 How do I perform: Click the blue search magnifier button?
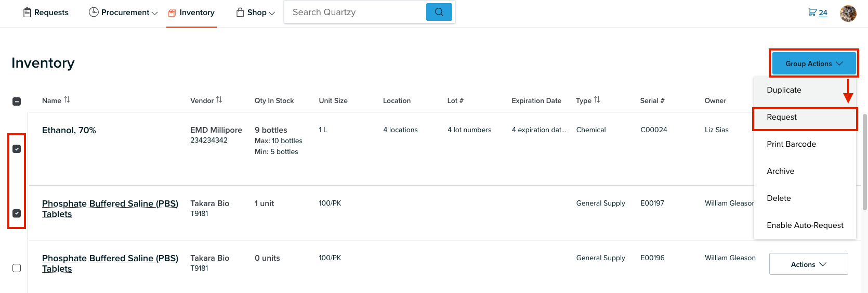point(439,12)
